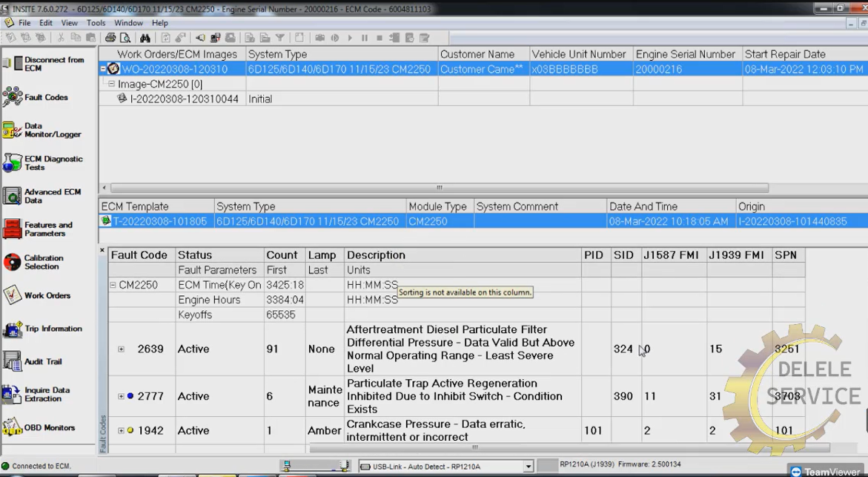This screenshot has width=868, height=477.
Task: Open the Window menu
Action: coord(128,23)
